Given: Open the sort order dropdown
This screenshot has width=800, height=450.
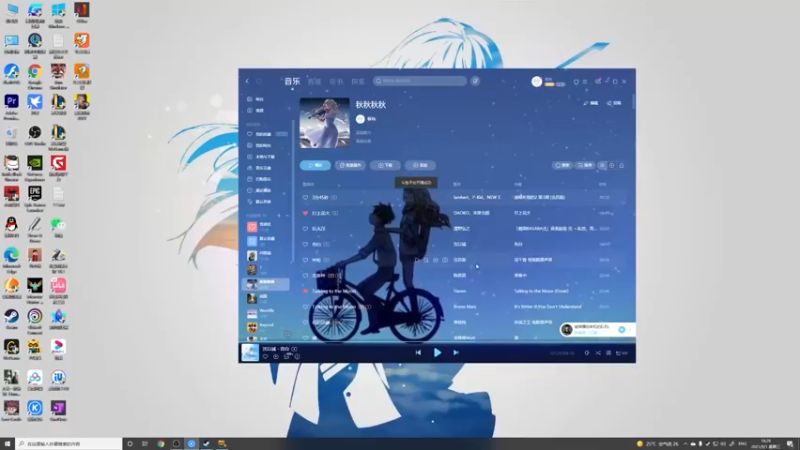Looking at the screenshot, I should [x=585, y=165].
